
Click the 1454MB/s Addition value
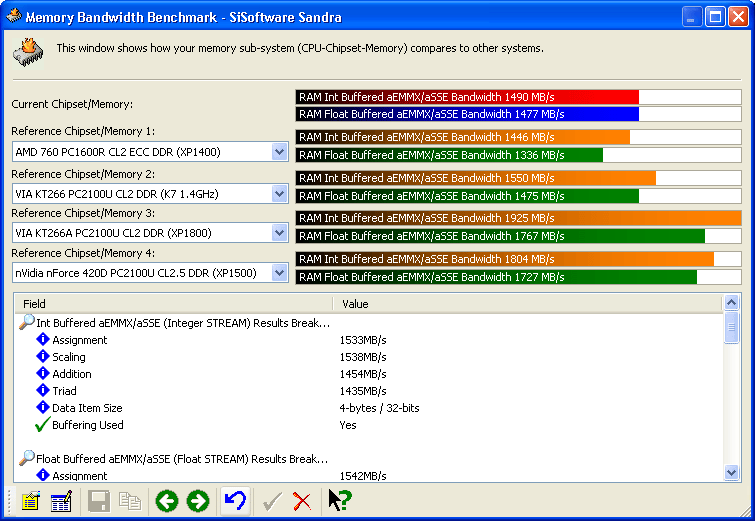363,374
